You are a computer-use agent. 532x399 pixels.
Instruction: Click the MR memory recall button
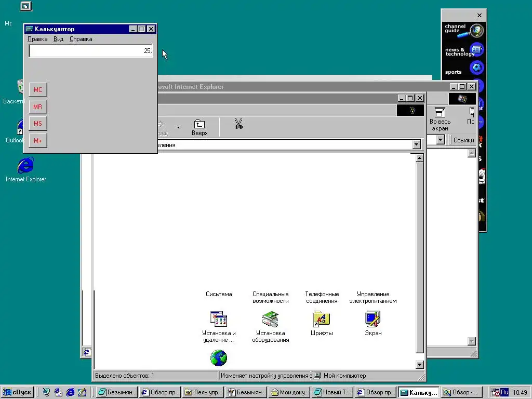coord(37,107)
